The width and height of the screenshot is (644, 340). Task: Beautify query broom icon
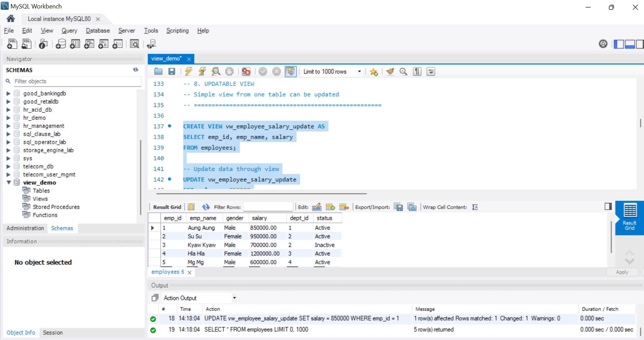(390, 72)
